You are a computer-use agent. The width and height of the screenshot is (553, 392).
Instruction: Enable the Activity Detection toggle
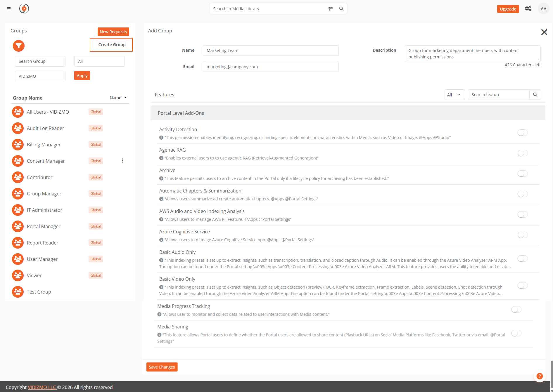click(x=522, y=132)
